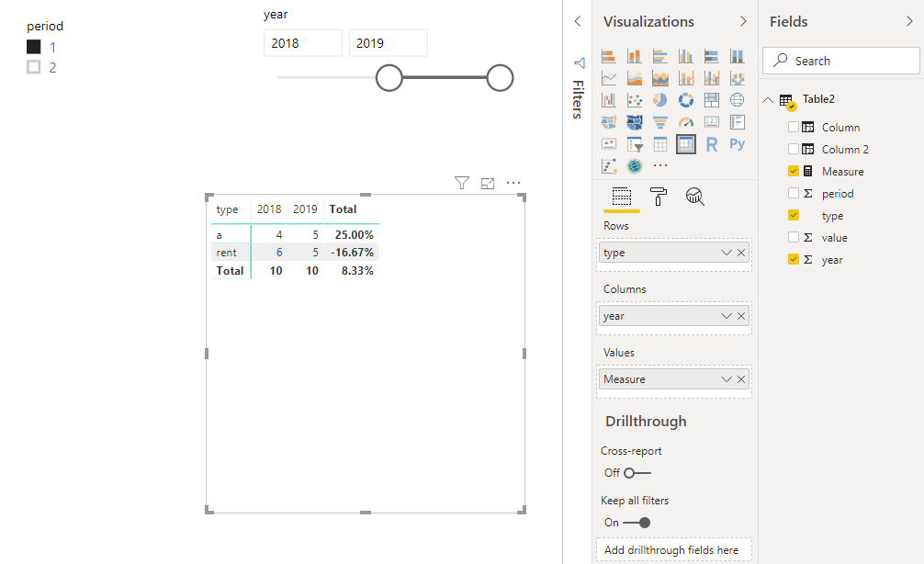Screen dimensions: 924x564
Task: Open more visuals ellipsis in Visualizations
Action: [x=660, y=166]
